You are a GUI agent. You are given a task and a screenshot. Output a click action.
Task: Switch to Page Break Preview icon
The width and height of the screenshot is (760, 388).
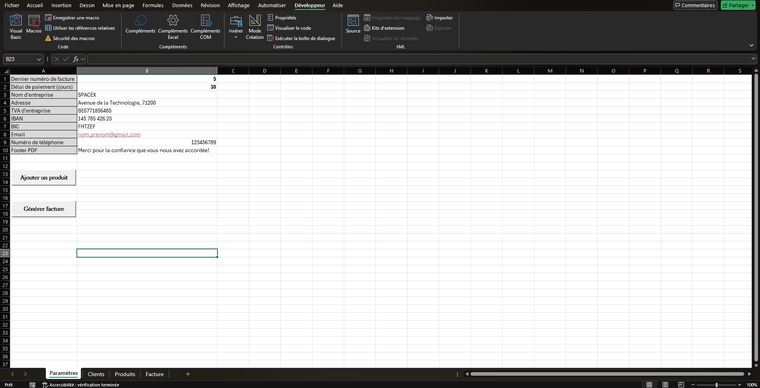681,385
